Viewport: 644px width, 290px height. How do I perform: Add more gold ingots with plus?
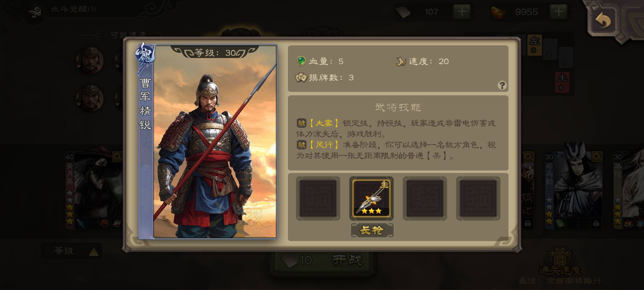559,12
